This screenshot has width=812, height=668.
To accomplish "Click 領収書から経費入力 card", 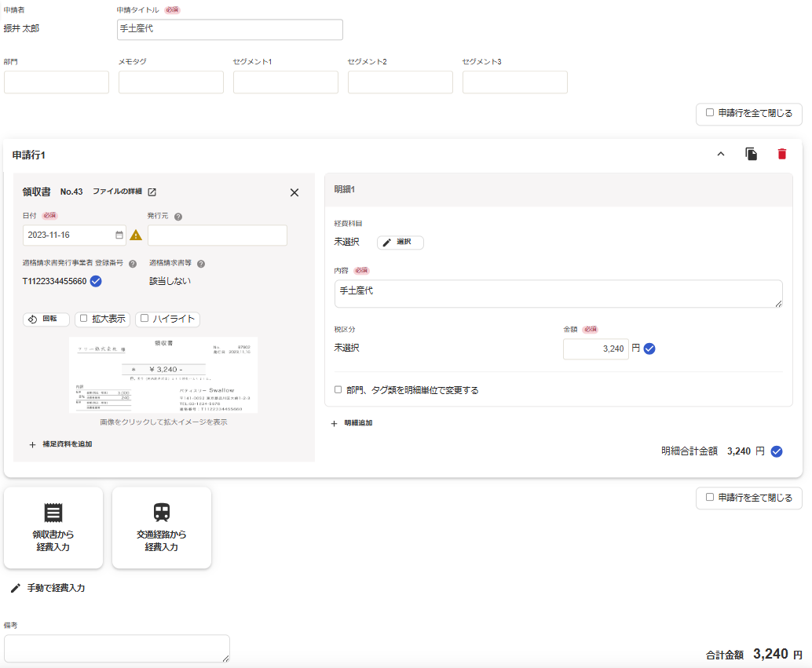I will [53, 527].
